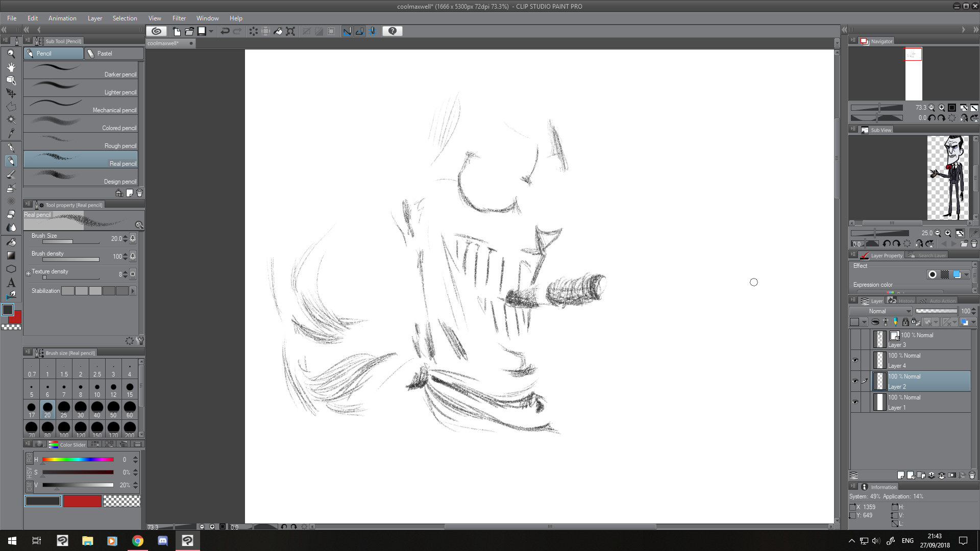
Task: Select the Eyedropper tool
Action: click(11, 133)
